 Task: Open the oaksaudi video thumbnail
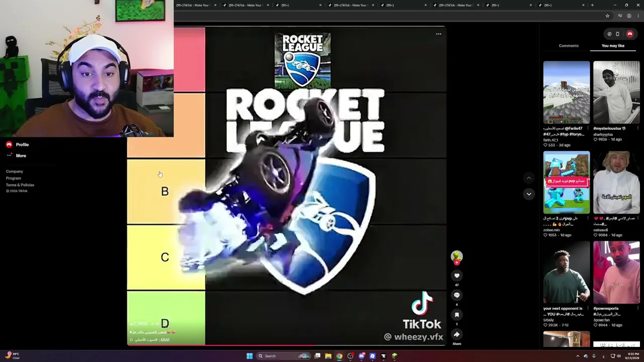coord(616,183)
